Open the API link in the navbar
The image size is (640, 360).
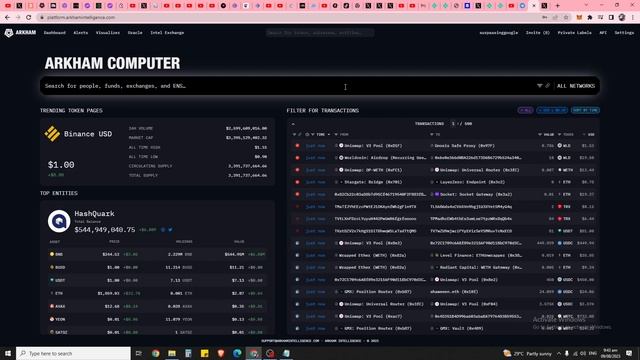pos(603,33)
